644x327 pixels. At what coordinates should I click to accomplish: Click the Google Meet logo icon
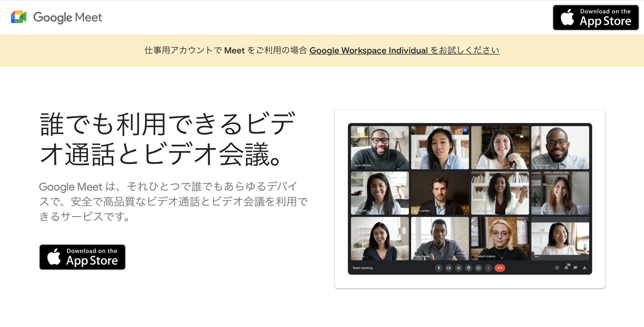pyautogui.click(x=19, y=17)
